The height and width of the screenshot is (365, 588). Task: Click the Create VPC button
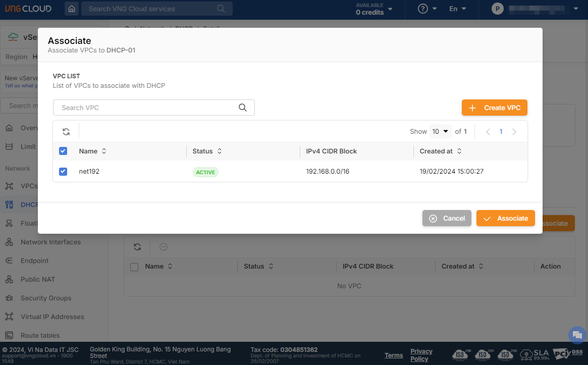pos(494,108)
